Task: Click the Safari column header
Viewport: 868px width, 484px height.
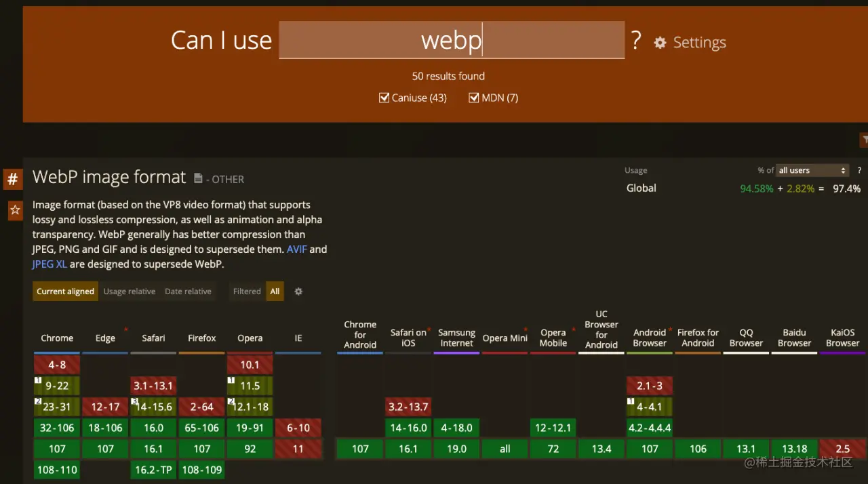Action: pos(153,338)
